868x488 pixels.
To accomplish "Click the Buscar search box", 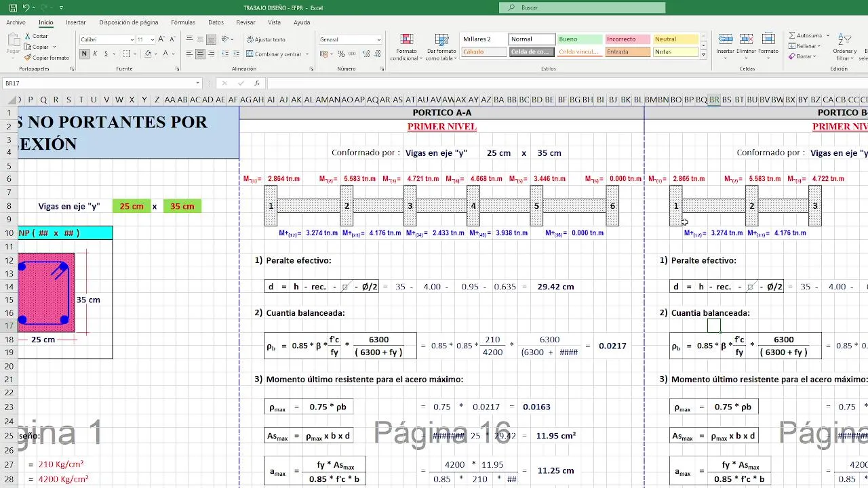I will coord(583,7).
